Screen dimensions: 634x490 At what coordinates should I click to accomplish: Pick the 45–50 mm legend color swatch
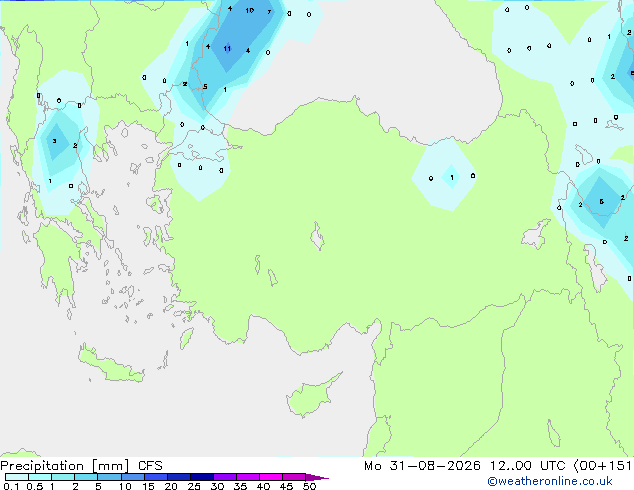[294, 477]
